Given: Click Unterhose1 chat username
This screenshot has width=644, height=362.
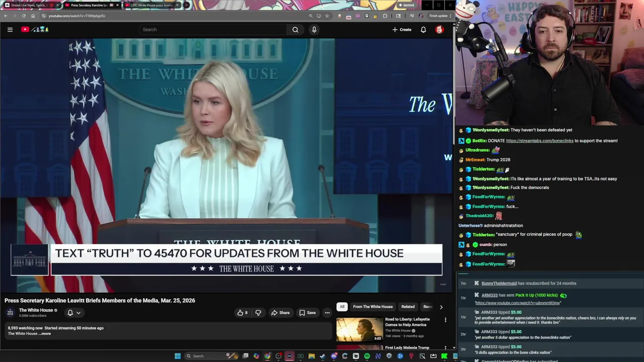Looking at the screenshot, I should [x=470, y=226].
